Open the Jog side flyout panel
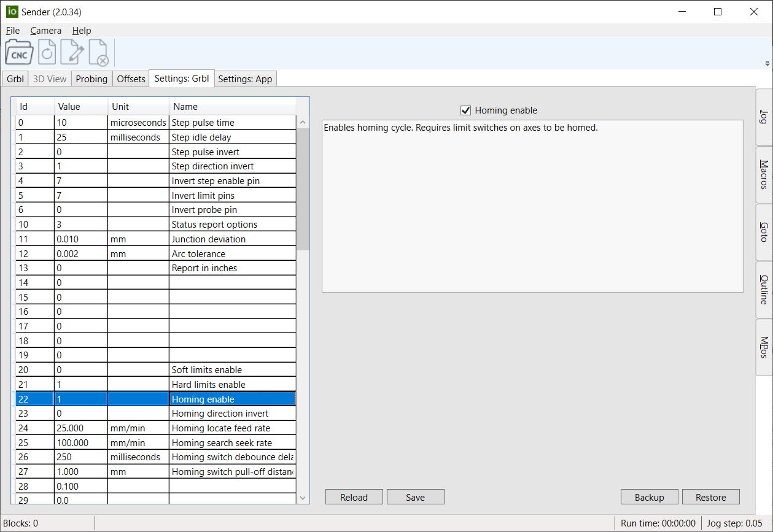This screenshot has height=532, width=773. (764, 117)
